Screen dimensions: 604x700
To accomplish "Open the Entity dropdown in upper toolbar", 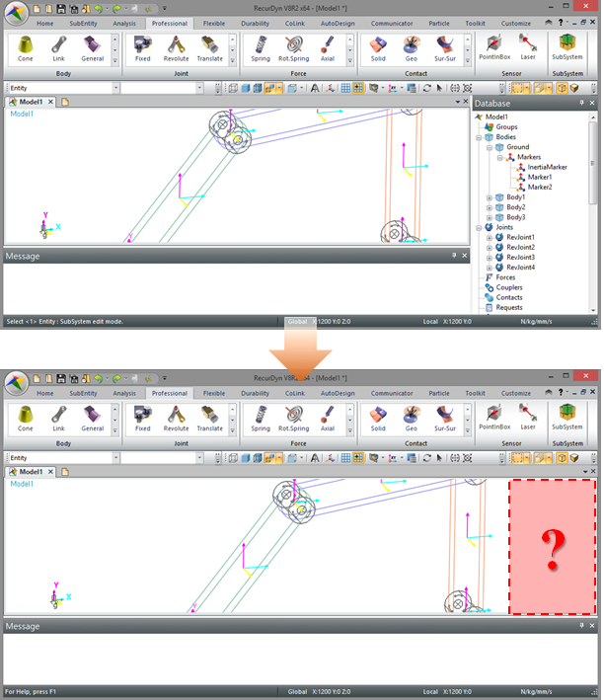I will point(114,88).
